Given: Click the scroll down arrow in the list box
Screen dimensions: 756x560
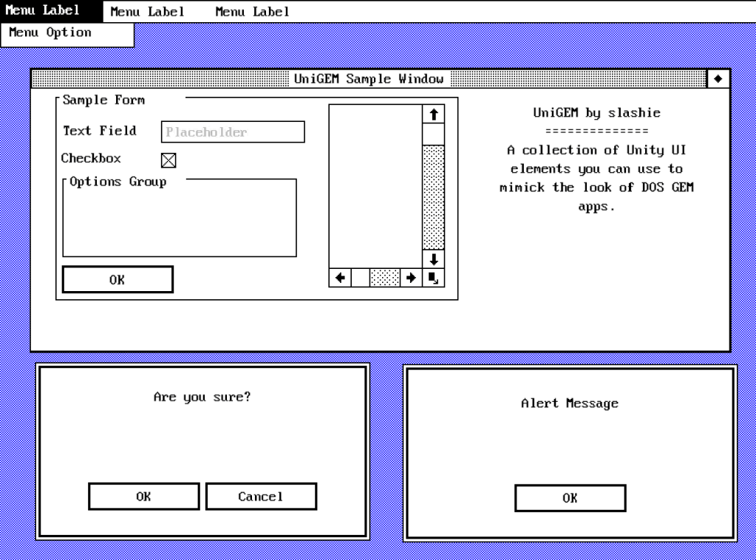Looking at the screenshot, I should tap(434, 259).
